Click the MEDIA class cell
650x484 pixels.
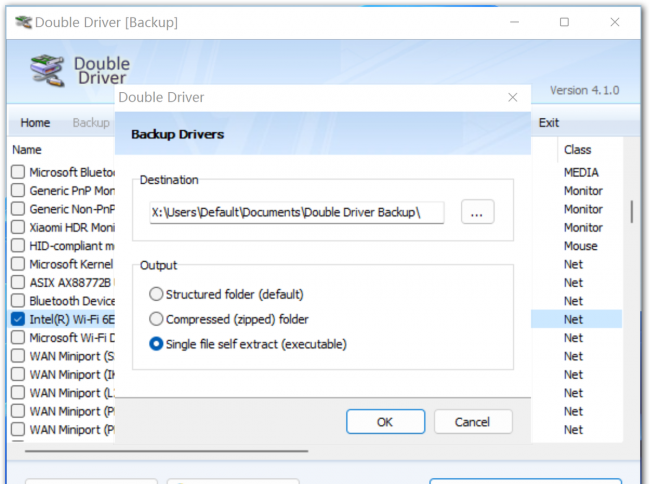(x=581, y=172)
